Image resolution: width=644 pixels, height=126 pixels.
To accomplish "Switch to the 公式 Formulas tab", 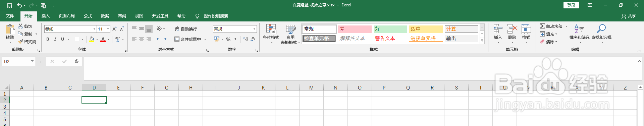I will pos(88,16).
